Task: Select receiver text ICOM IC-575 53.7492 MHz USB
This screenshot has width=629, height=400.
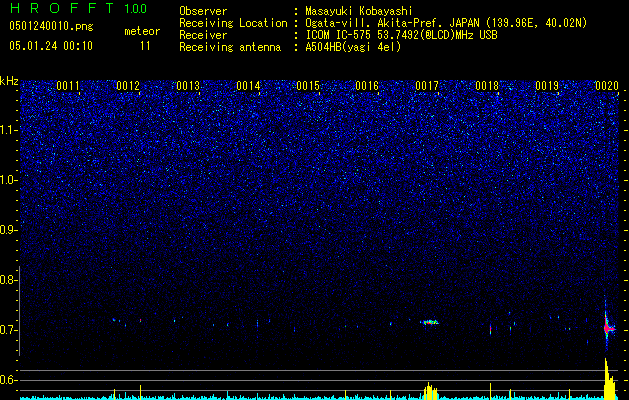Action: pos(401,35)
